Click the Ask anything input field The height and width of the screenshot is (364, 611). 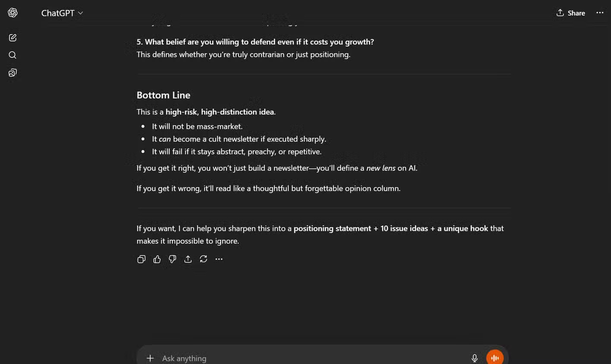[x=302, y=358]
